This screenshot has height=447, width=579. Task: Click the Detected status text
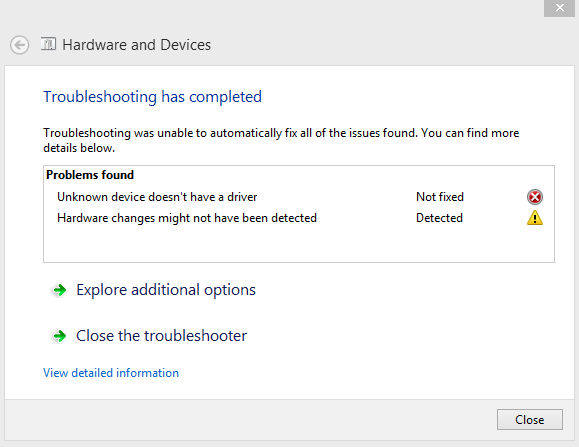439,218
